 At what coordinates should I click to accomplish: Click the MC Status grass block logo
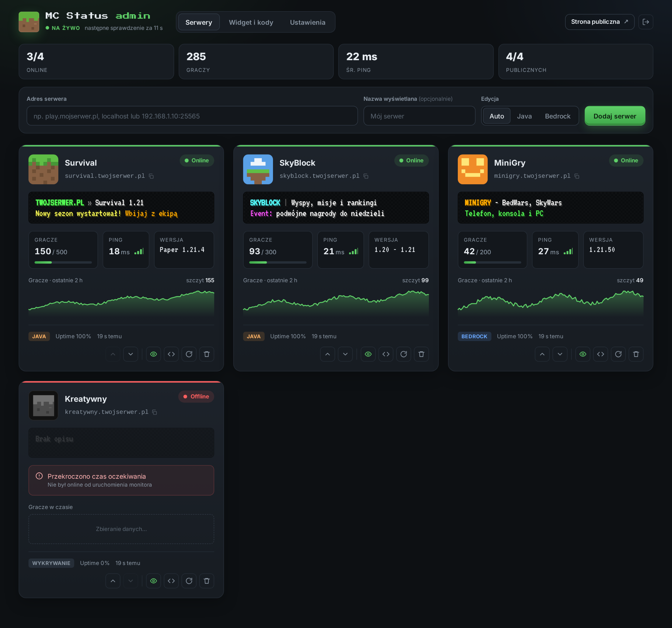29,22
